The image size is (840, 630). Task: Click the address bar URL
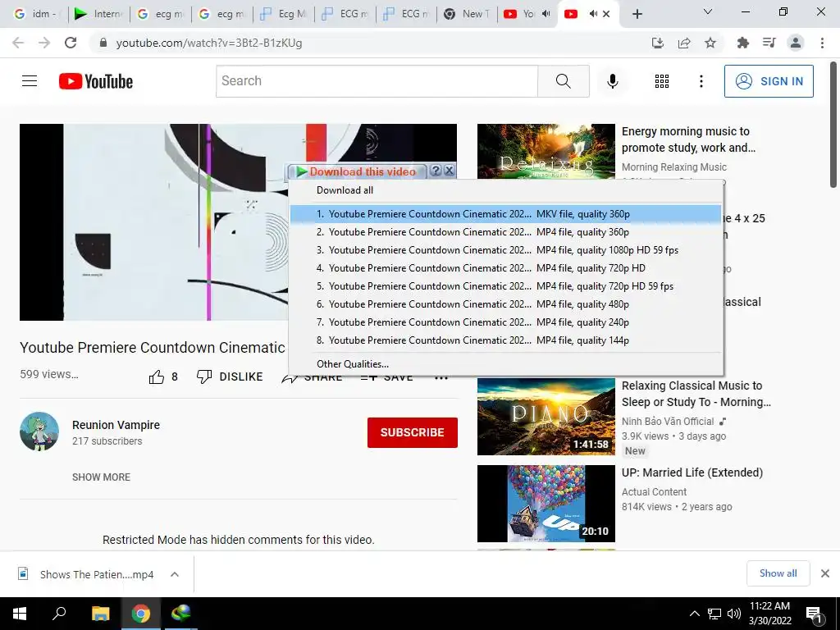[209, 43]
